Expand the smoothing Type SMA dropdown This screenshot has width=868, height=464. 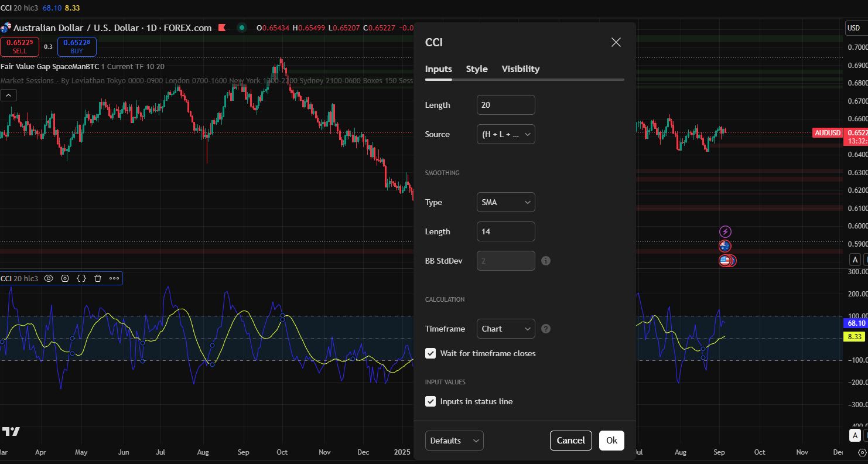(x=505, y=202)
